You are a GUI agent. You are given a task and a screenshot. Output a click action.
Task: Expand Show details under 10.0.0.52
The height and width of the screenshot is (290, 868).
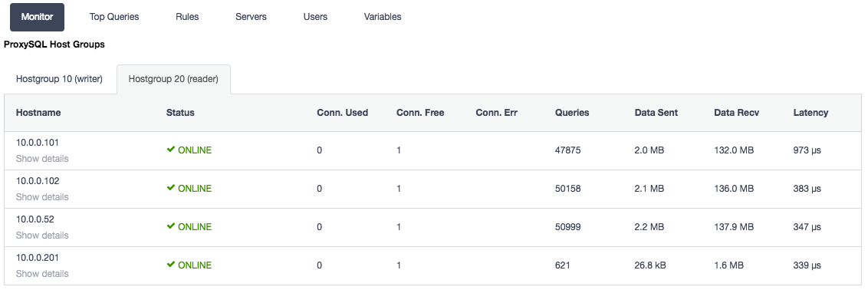42,236
